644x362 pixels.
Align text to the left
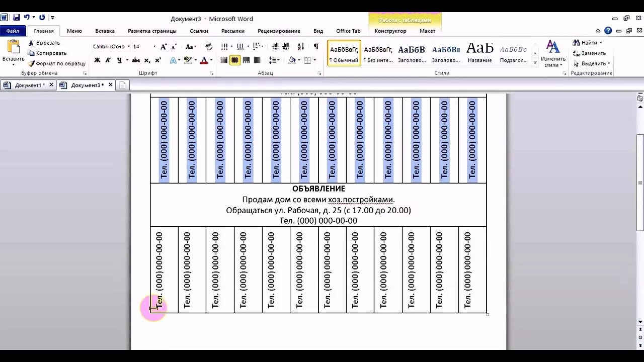(224, 60)
